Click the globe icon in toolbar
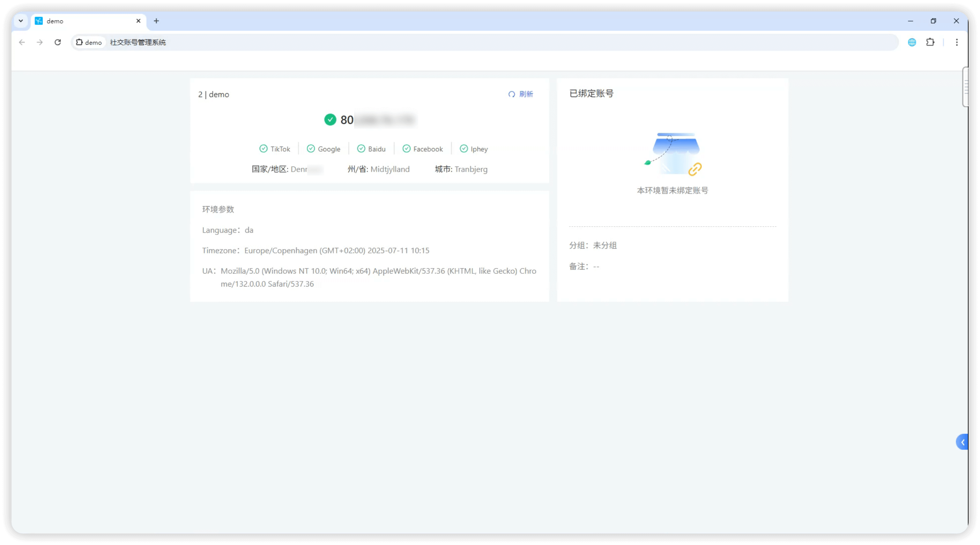Image resolution: width=980 pixels, height=545 pixels. click(x=912, y=42)
